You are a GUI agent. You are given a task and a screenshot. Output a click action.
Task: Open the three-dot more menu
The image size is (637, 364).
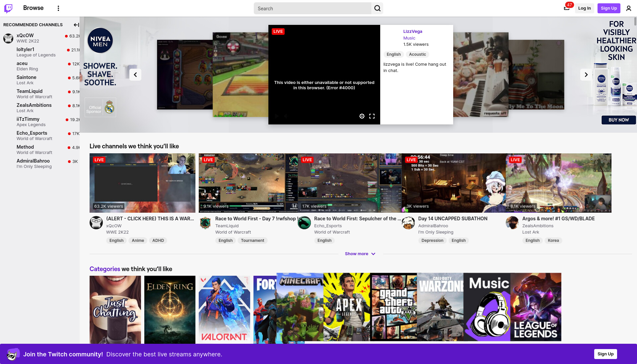pos(58,8)
